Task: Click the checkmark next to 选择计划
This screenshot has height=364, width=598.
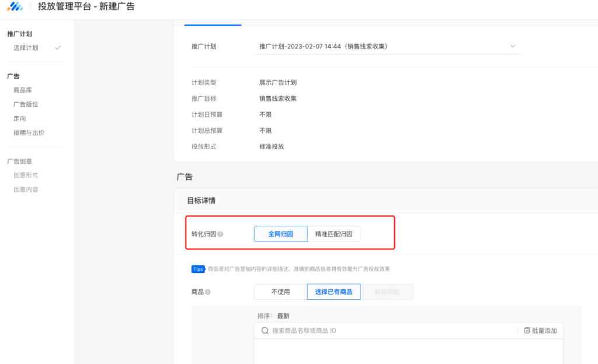Action: 57,48
